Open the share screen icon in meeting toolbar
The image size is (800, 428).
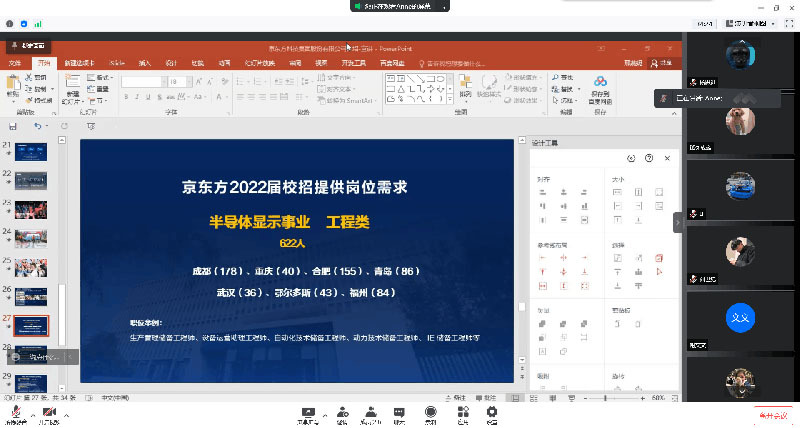point(307,411)
